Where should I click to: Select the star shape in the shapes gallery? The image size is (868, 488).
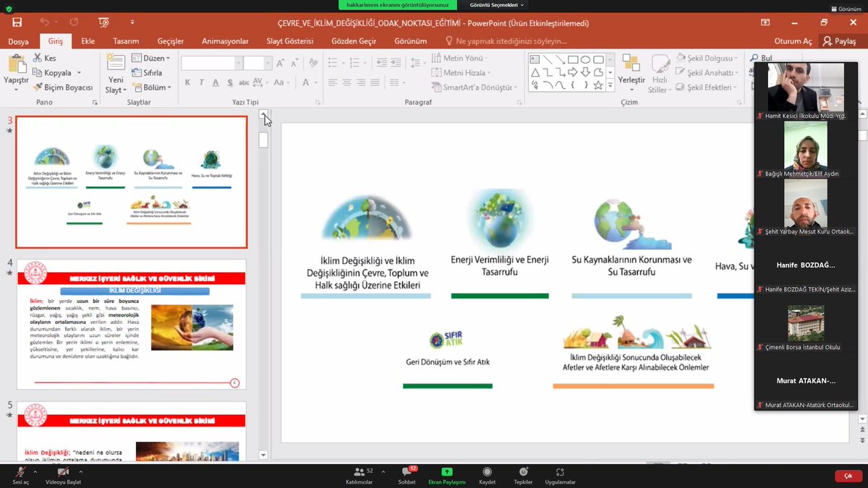coord(598,85)
